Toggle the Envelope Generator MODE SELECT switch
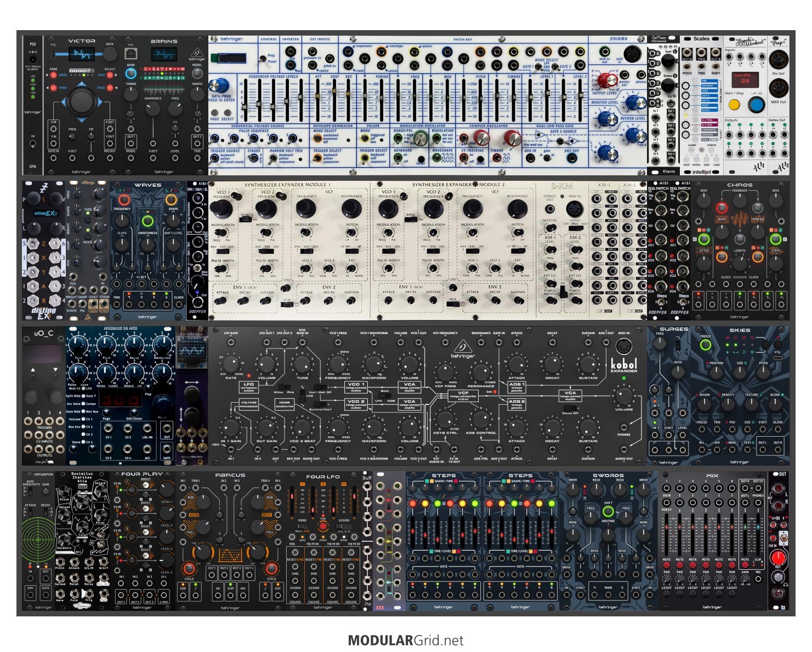The height and width of the screenshot is (652, 812). 319,139
